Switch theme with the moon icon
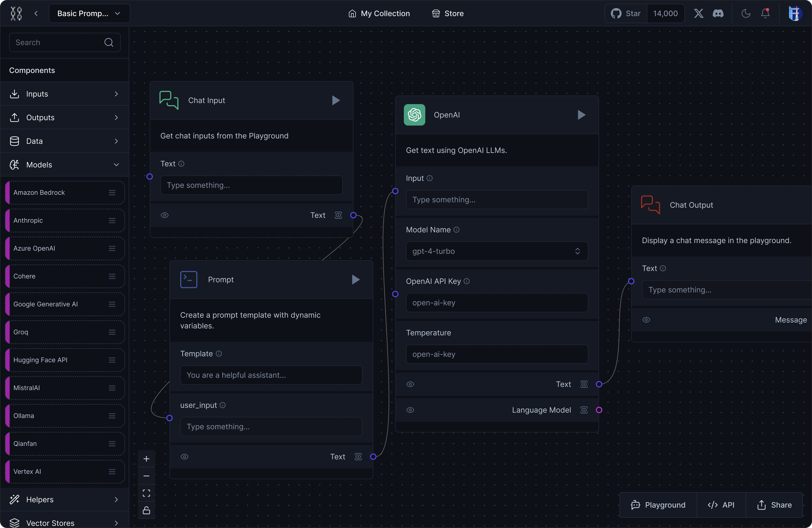This screenshot has height=528, width=812. click(x=746, y=13)
